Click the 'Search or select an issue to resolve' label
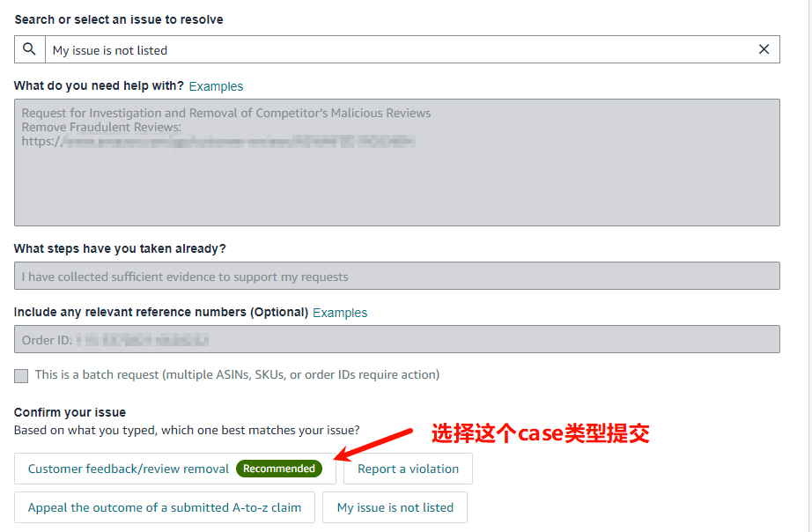Screen dimensions: 812x532 click(x=119, y=19)
